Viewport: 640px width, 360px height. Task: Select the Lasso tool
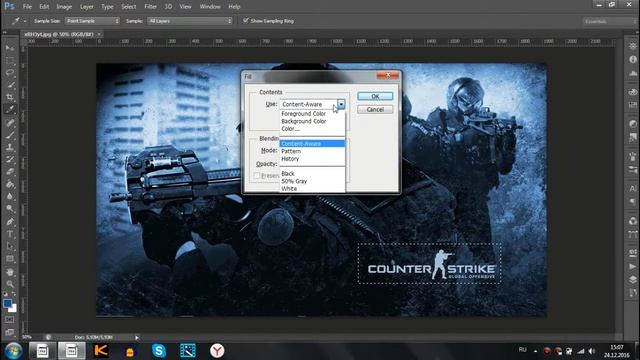click(10, 73)
